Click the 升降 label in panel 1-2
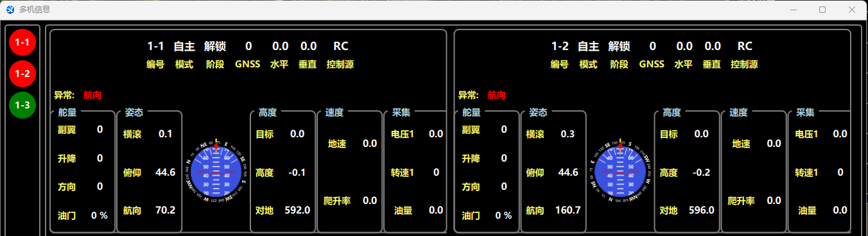 (471, 158)
